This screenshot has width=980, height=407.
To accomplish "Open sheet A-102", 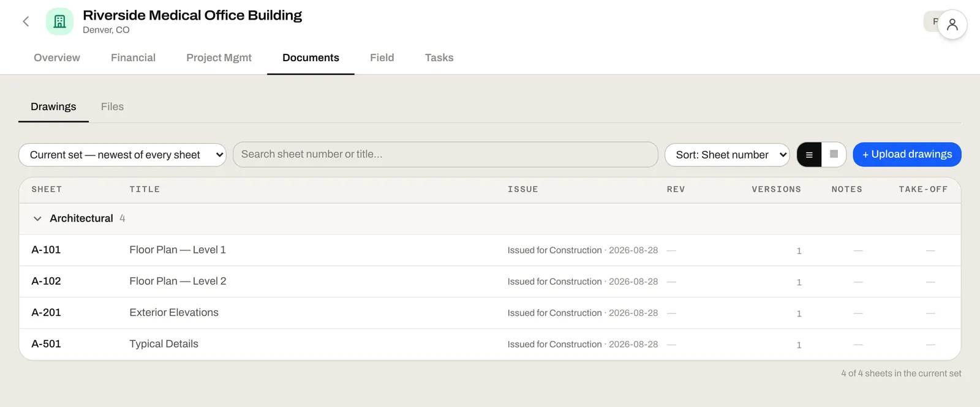I will [x=46, y=281].
